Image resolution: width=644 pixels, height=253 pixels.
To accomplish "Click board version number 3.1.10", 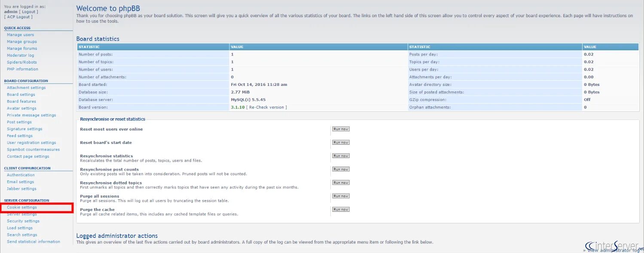I will point(238,107).
